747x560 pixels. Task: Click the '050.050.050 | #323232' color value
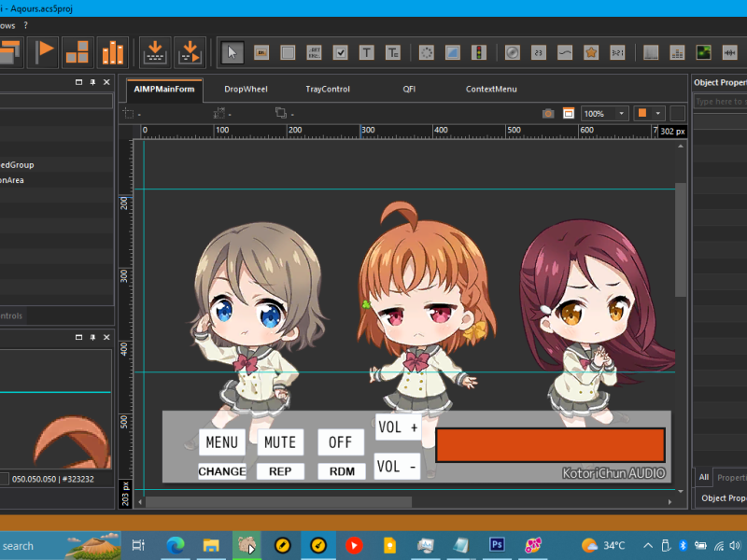53,479
